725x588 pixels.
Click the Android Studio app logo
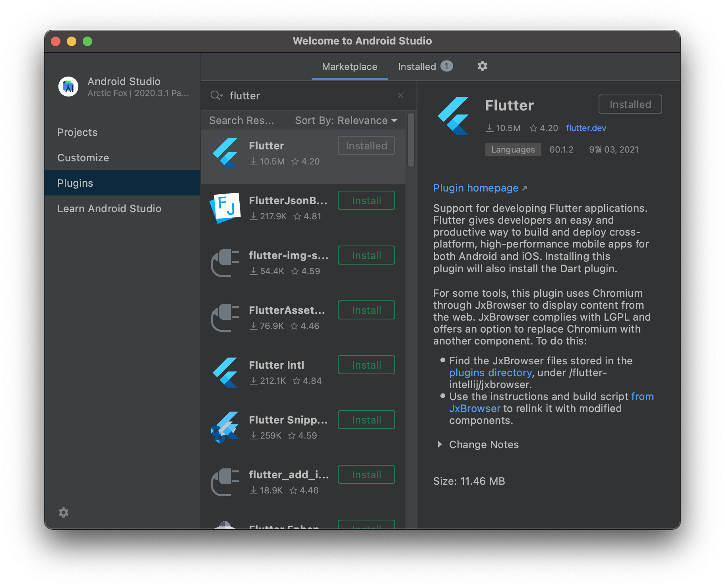68,86
